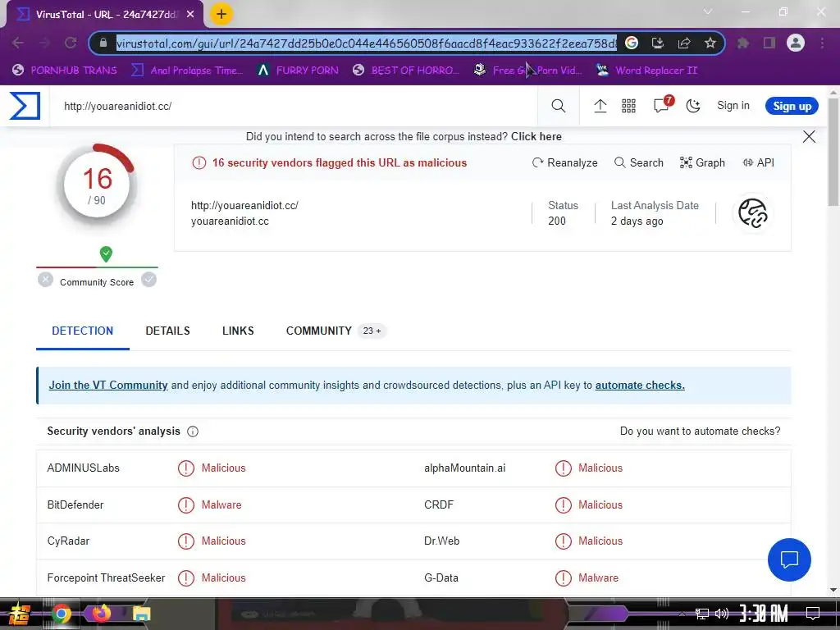Screen dimensions: 840x630
Task: Open the Chrome three-dot menu
Action: 822,43
